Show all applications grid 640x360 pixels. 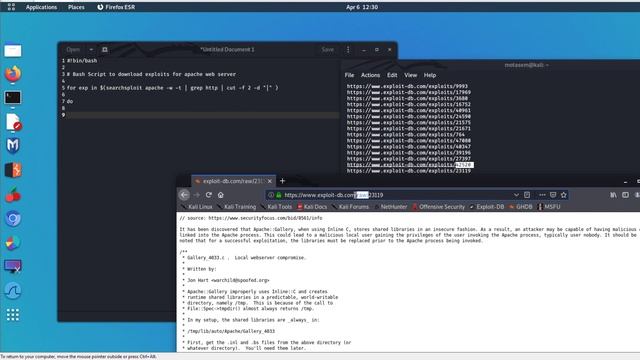(x=13, y=315)
